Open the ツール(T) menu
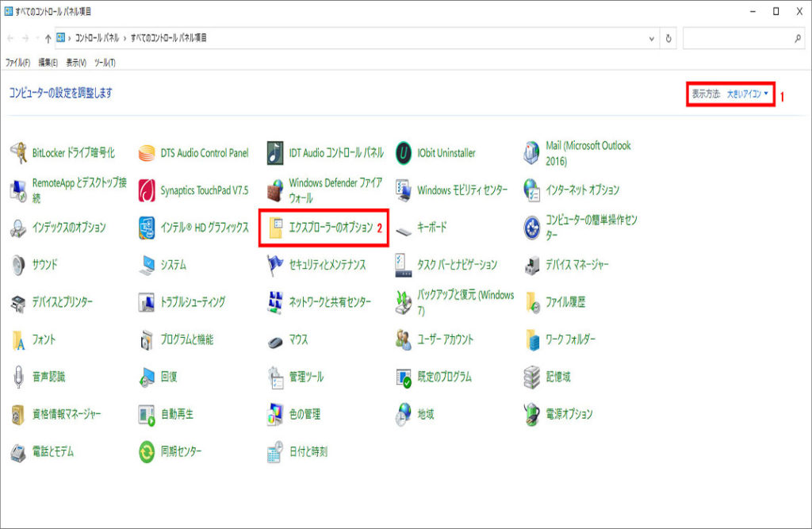 tap(105, 63)
